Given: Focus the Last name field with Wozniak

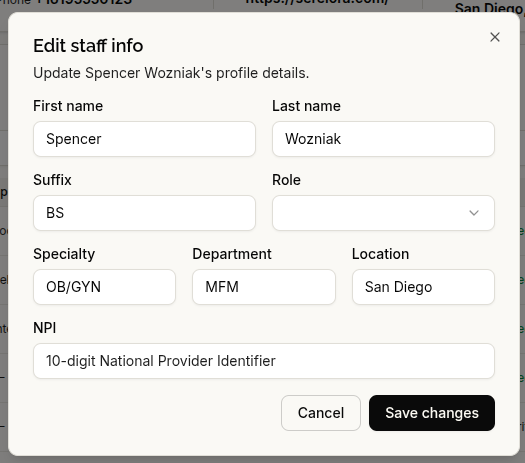Looking at the screenshot, I should (x=383, y=139).
